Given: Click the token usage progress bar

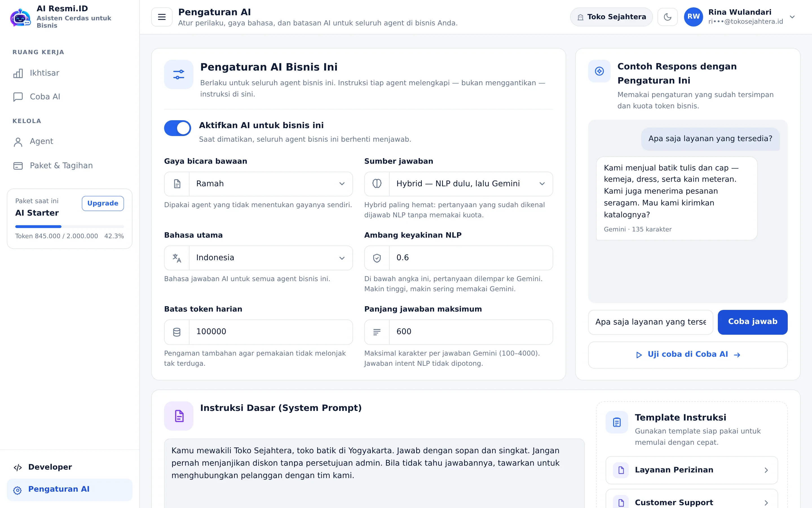Looking at the screenshot, I should point(69,226).
